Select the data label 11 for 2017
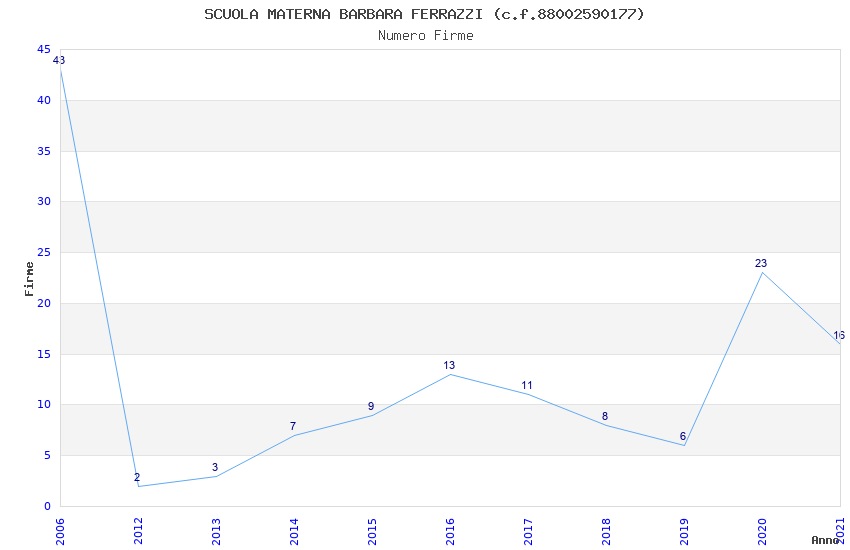 [x=527, y=386]
